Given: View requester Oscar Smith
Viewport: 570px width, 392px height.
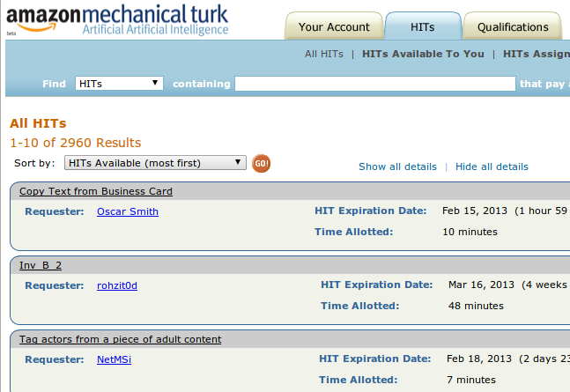Looking at the screenshot, I should pyautogui.click(x=128, y=211).
